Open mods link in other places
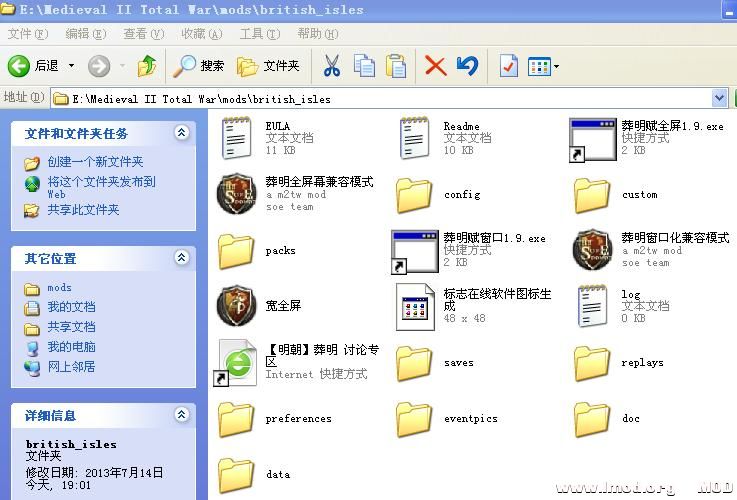Image resolution: width=737 pixels, height=500 pixels. pyautogui.click(x=59, y=288)
